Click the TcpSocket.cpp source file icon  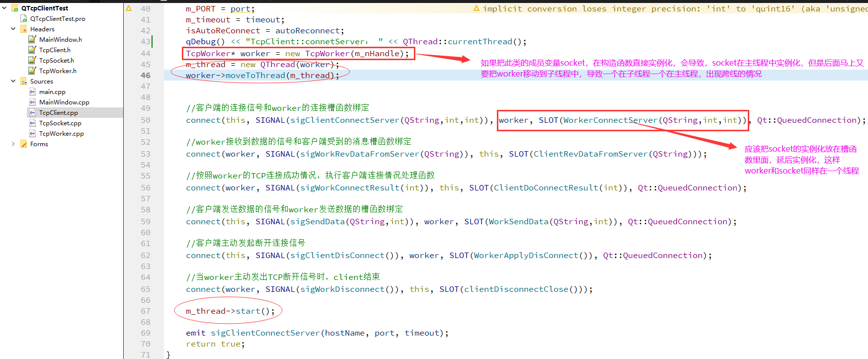click(x=33, y=123)
